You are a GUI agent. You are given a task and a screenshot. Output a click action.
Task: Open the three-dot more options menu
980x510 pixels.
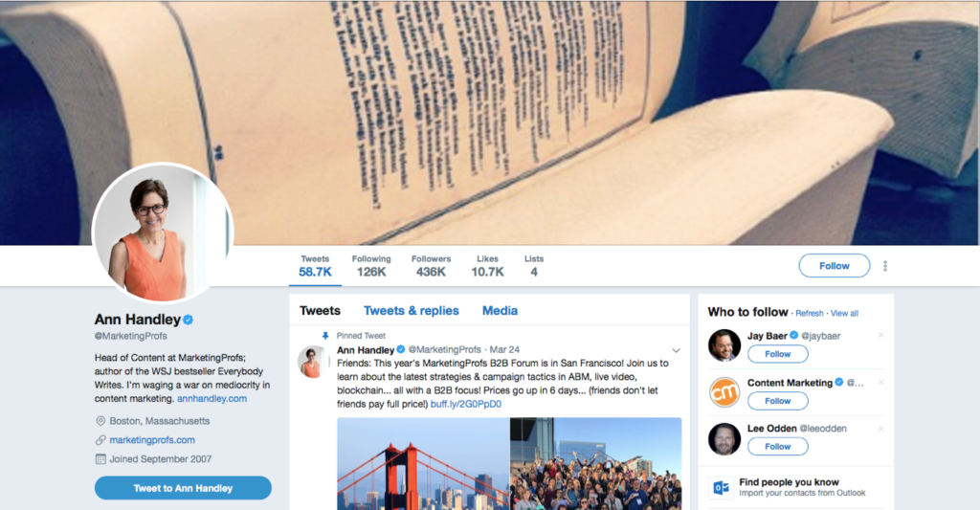885,266
